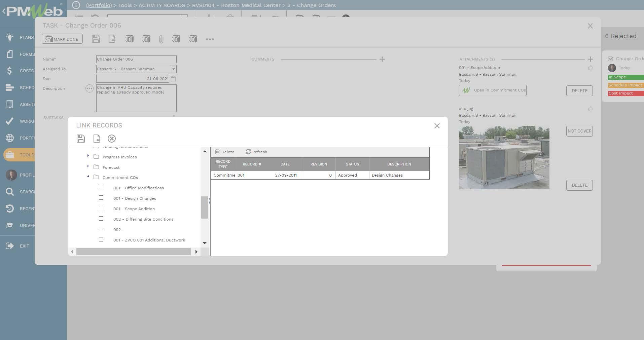Collapse the Commitment COs folder
Screen dimensions: 644x340
[88, 177]
